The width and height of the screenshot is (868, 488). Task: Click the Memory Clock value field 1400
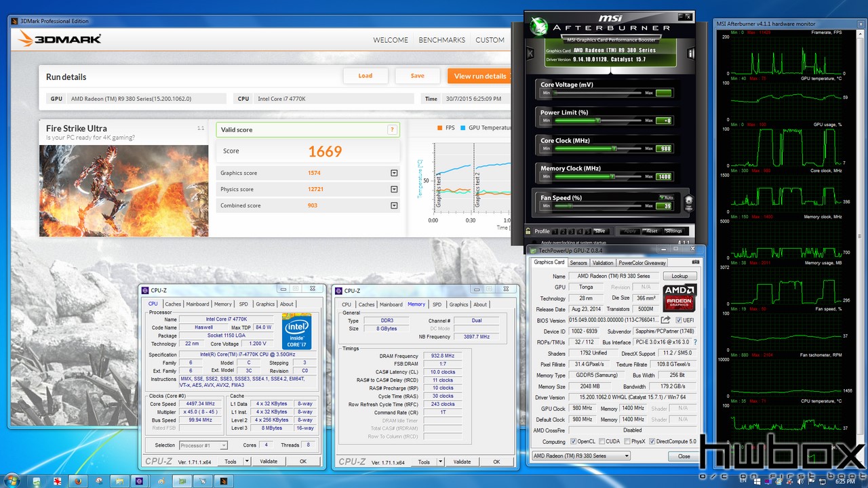[663, 177]
